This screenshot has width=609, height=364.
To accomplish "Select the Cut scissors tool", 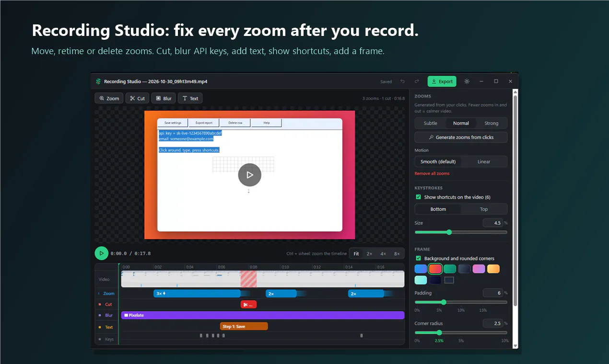I will pyautogui.click(x=137, y=98).
